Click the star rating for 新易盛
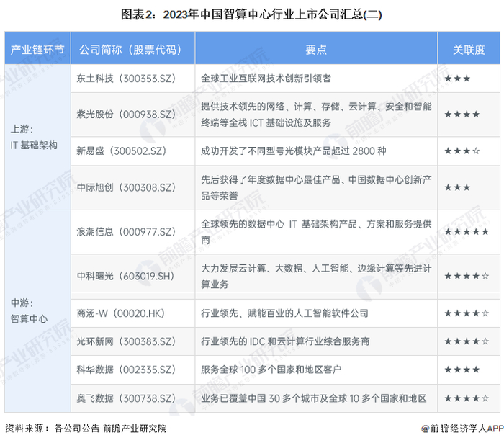This screenshot has height=443, width=504. [462, 151]
